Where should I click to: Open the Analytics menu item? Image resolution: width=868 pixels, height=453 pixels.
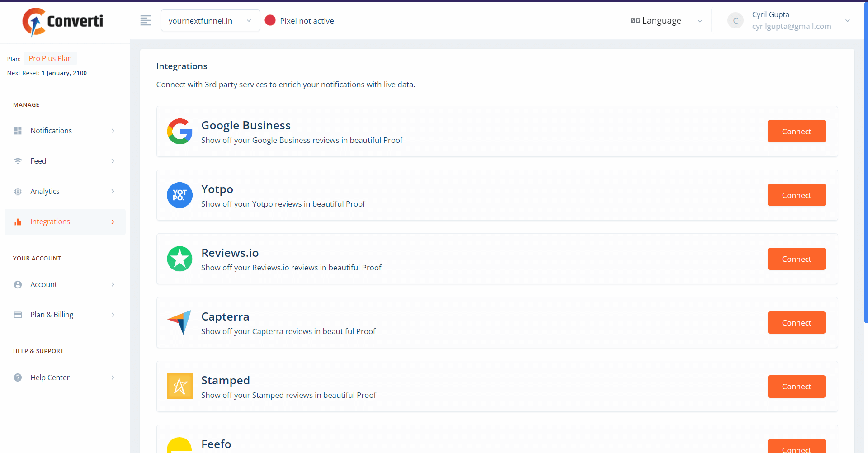(x=65, y=191)
